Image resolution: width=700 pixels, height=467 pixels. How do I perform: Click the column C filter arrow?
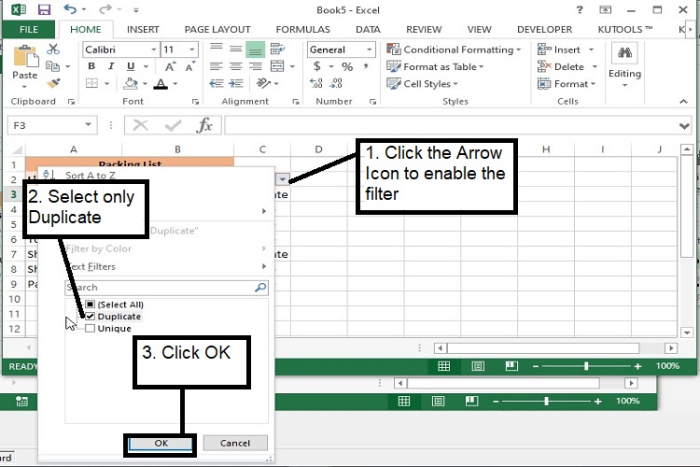(282, 179)
